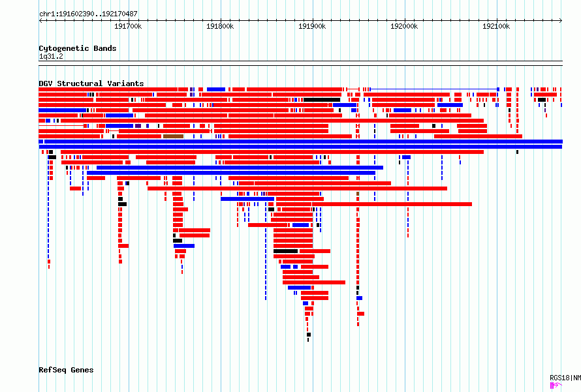Image resolution: width=581 pixels, height=392 pixels.
Task: Click the RGS18 gene glyph in magenta
Action: (x=556, y=385)
